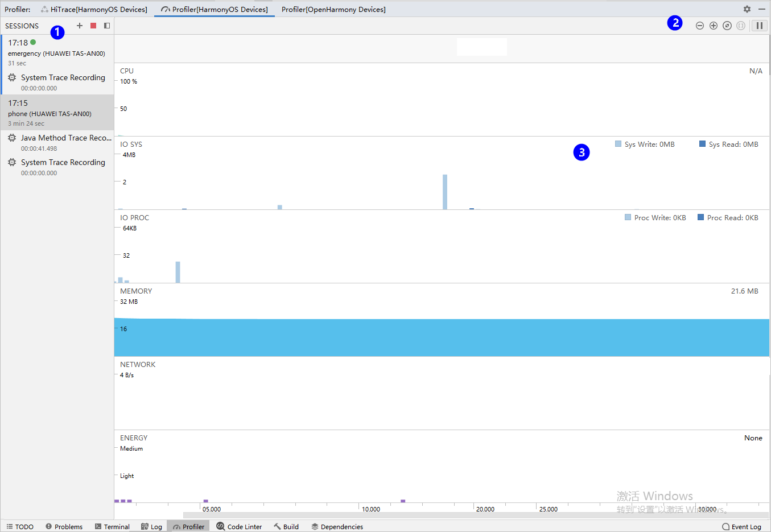The width and height of the screenshot is (771, 532).
Task: Click the Proc Read legend swatch
Action: (x=700, y=217)
